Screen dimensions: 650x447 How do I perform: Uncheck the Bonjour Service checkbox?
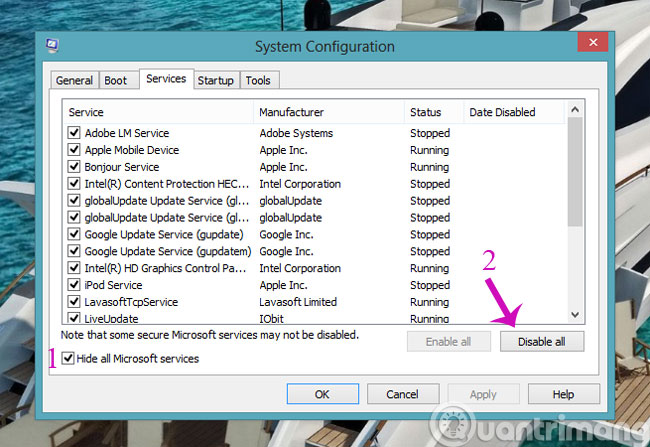pyautogui.click(x=74, y=167)
